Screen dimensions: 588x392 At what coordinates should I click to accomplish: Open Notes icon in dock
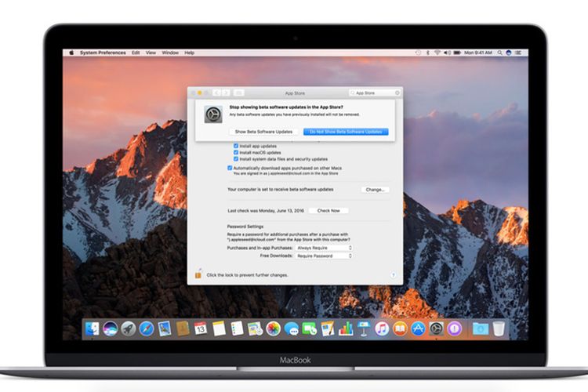pyautogui.click(x=219, y=329)
